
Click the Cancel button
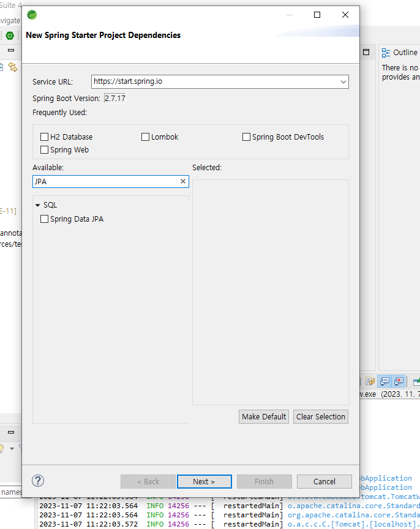pyautogui.click(x=324, y=481)
